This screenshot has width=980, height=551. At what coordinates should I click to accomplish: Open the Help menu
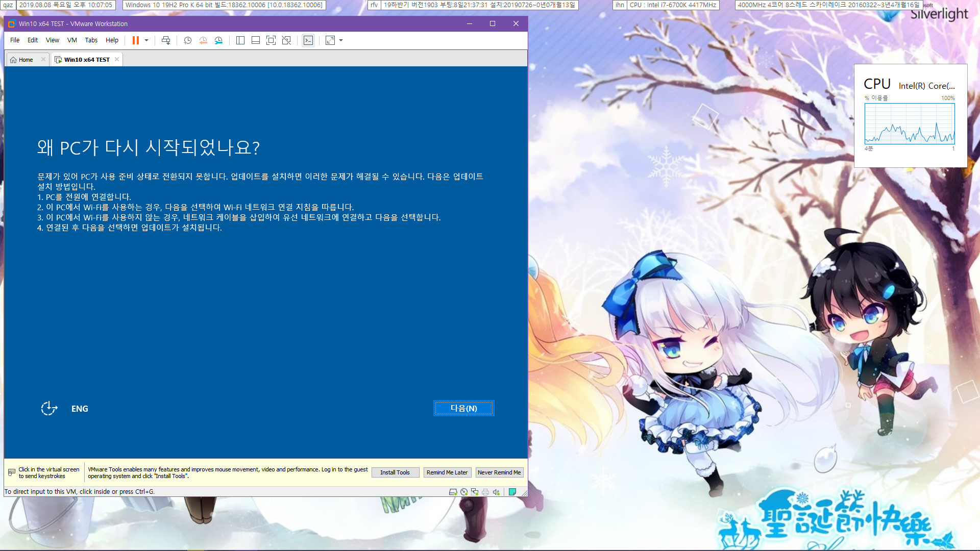[112, 40]
